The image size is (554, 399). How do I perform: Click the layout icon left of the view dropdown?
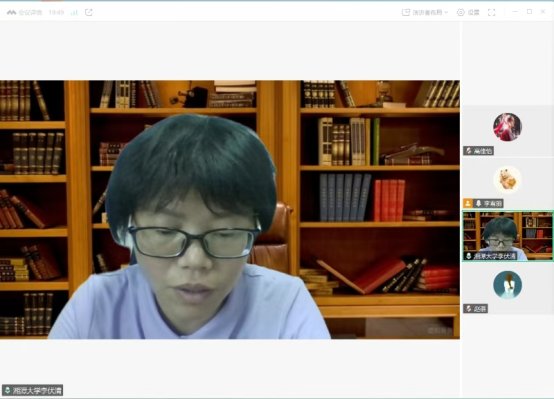coord(406,12)
